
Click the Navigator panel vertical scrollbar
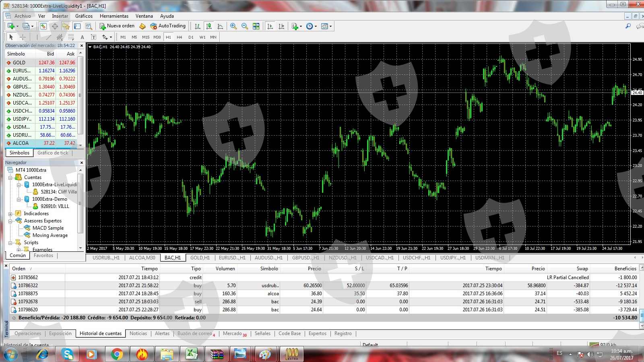80,209
